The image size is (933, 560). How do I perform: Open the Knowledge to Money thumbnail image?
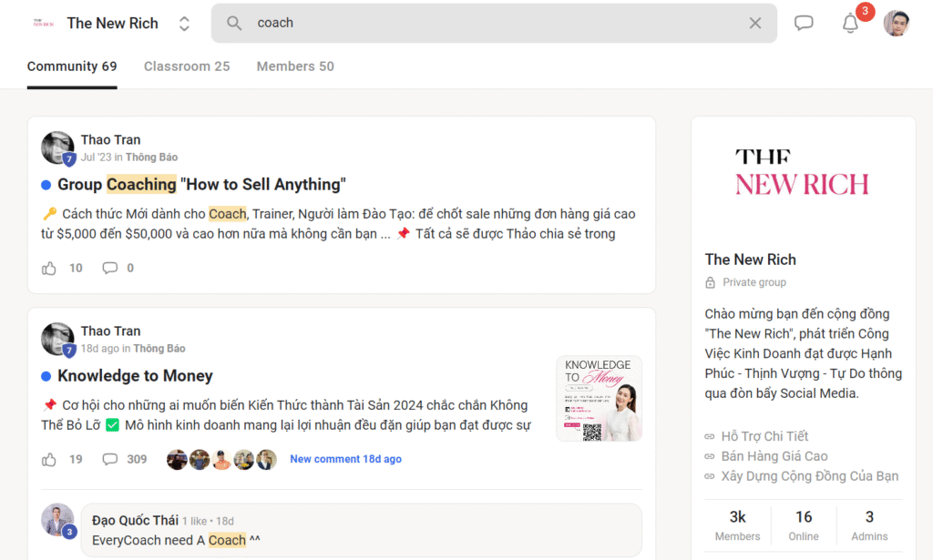point(599,398)
